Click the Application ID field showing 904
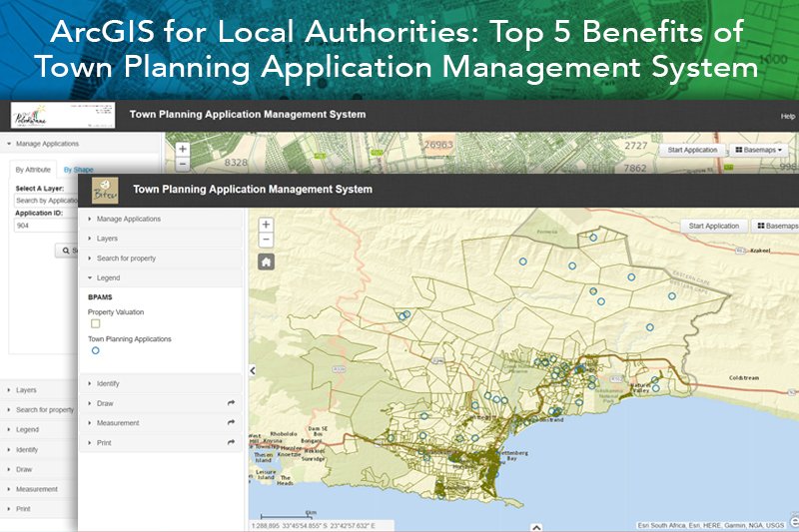Viewport: 799px width, 532px height. 46,226
